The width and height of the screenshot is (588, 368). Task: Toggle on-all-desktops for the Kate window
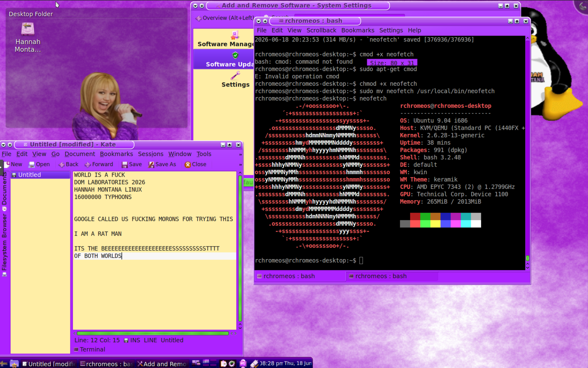click(x=10, y=145)
